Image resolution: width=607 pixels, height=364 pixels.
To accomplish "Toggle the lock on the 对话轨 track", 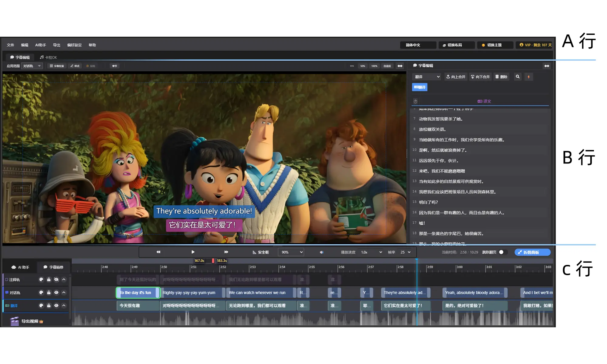I will point(49,293).
